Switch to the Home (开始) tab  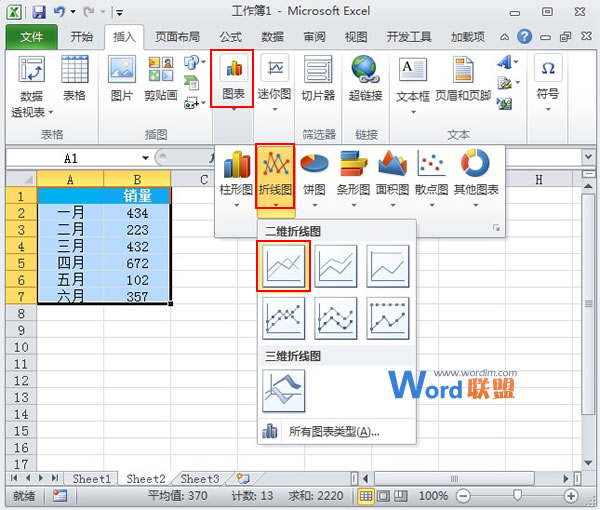(x=82, y=37)
